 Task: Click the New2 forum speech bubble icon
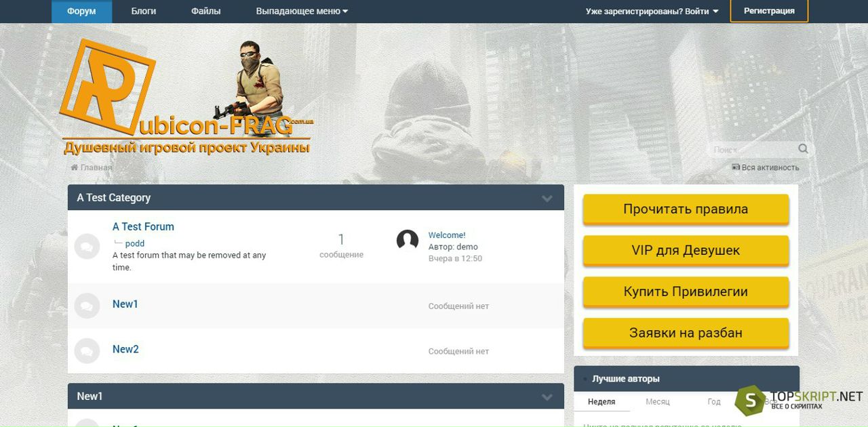pyautogui.click(x=87, y=351)
